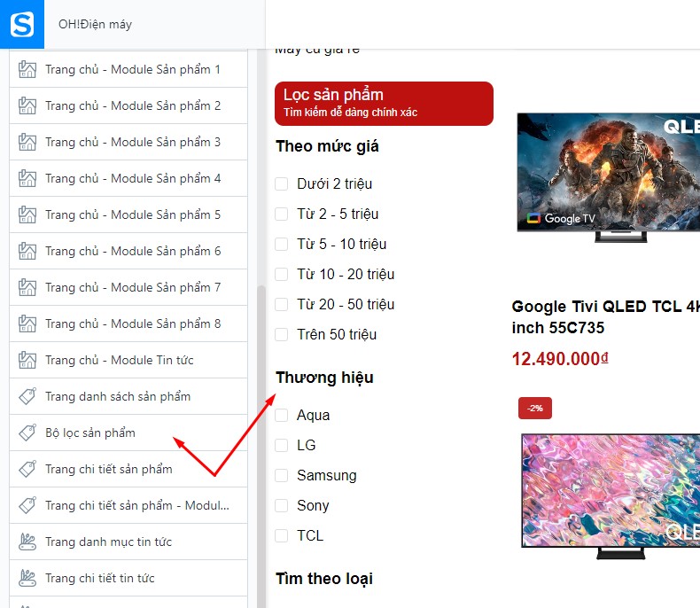Click the Sapo S logo icon
The width and height of the screenshot is (700, 608).
(x=22, y=24)
